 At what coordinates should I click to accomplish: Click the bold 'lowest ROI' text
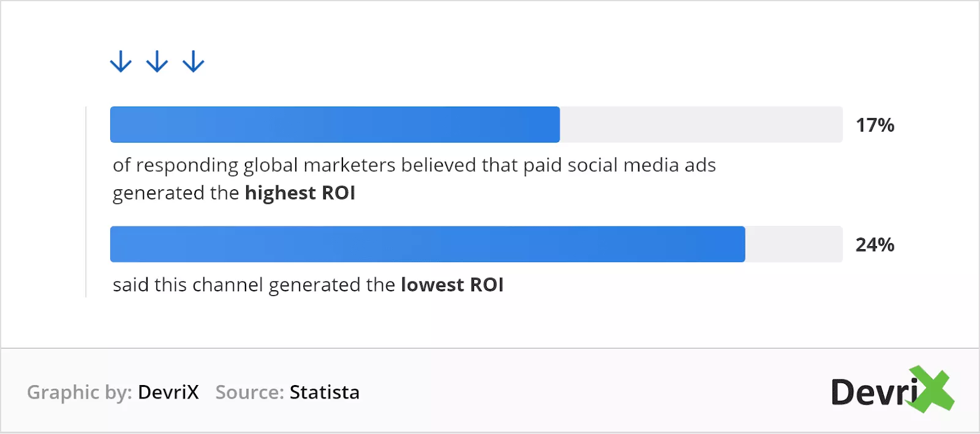(x=452, y=285)
